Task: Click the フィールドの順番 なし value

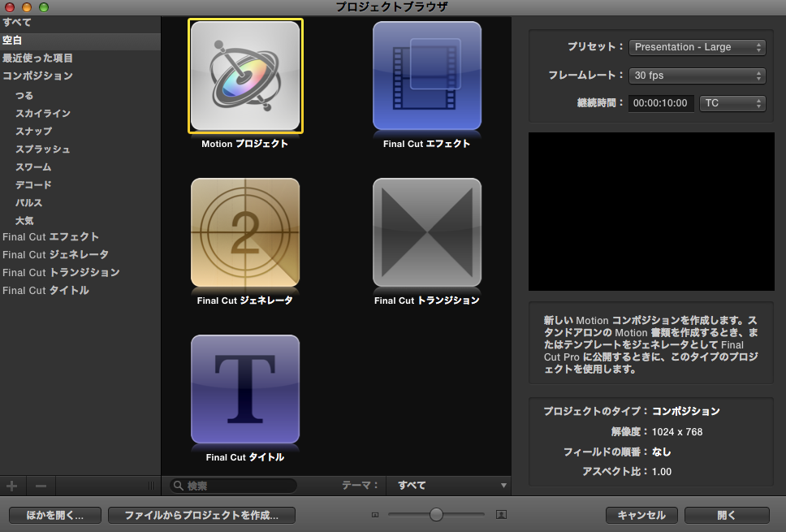Action: [661, 452]
